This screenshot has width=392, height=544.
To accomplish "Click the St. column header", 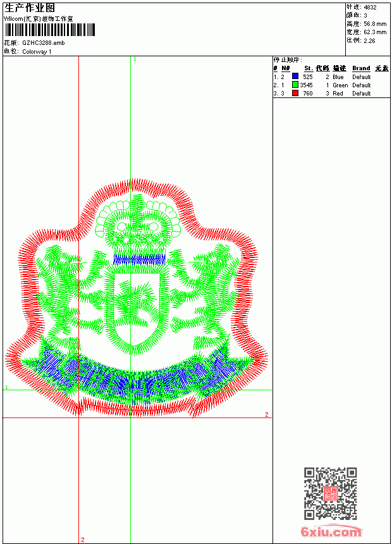I will coord(309,68).
